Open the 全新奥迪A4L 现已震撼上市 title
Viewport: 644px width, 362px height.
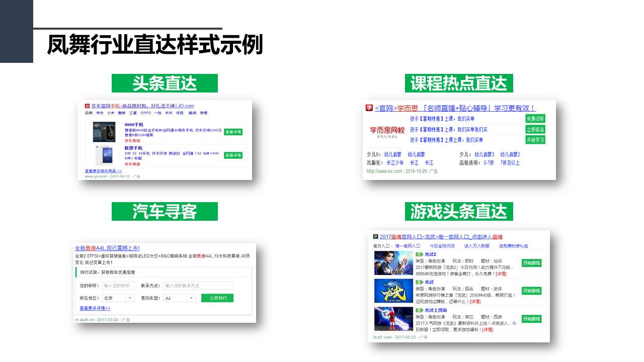[x=107, y=248]
